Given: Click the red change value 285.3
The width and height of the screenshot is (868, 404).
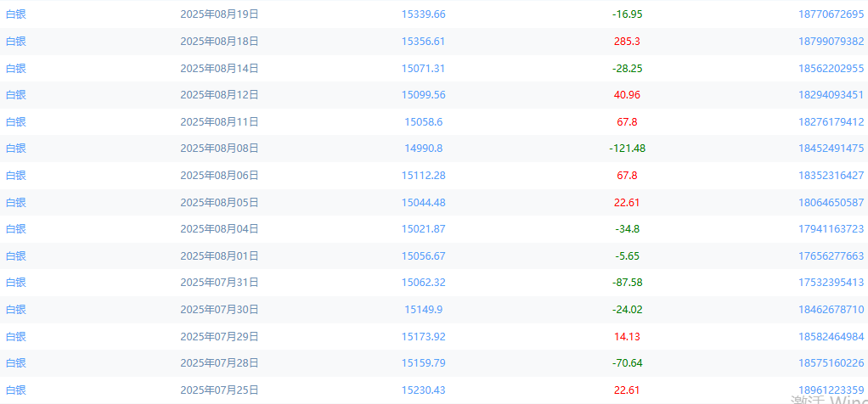Looking at the screenshot, I should coord(627,41).
